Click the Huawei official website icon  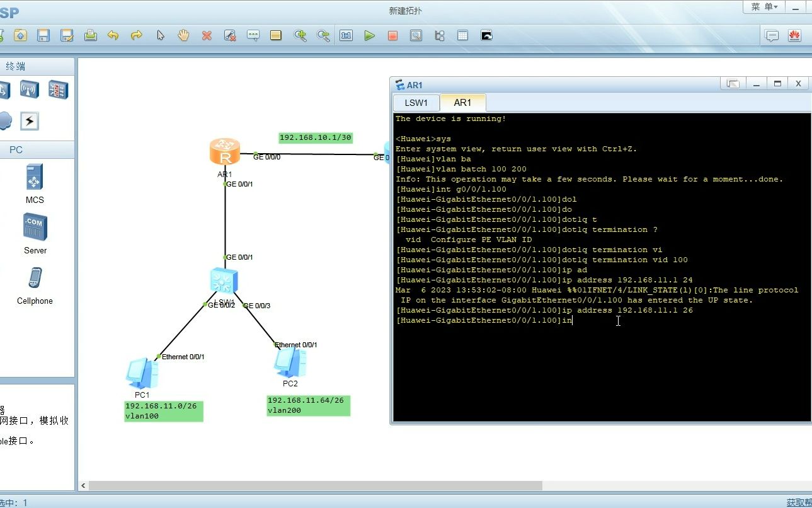point(794,35)
